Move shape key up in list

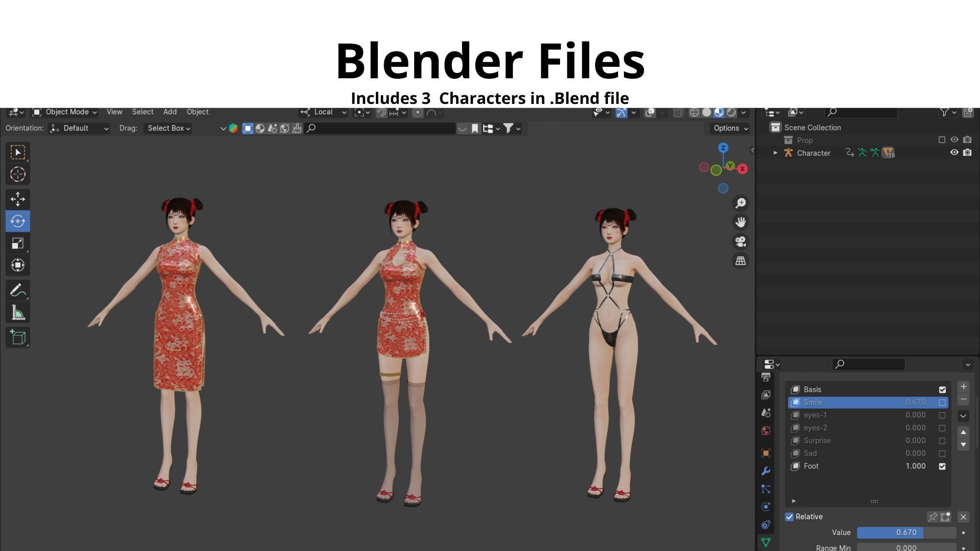coord(963,432)
